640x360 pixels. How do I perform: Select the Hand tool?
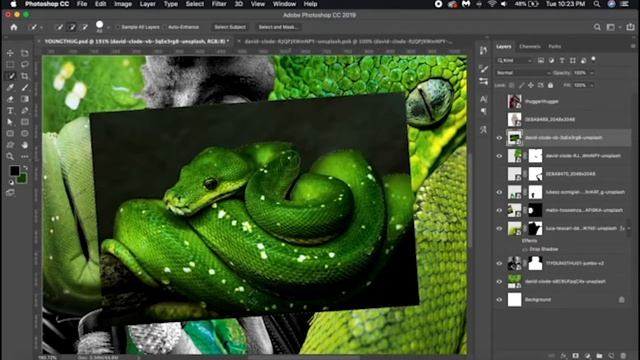click(x=25, y=144)
